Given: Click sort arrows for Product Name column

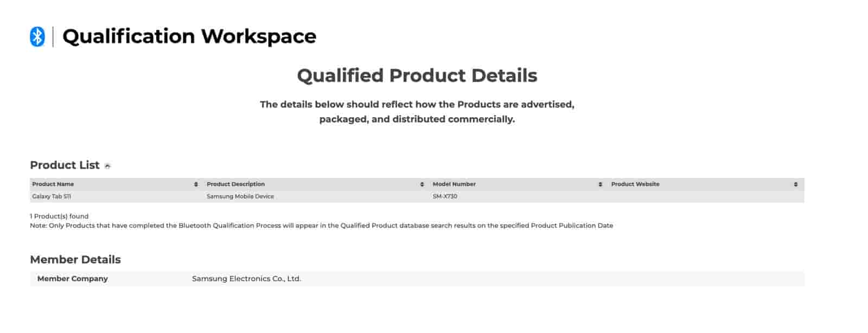Looking at the screenshot, I should coord(196,184).
